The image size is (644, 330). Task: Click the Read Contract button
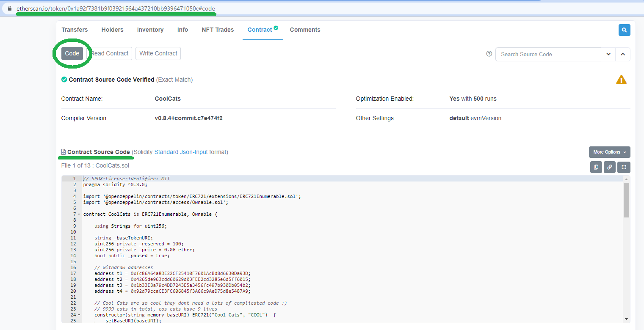click(110, 53)
